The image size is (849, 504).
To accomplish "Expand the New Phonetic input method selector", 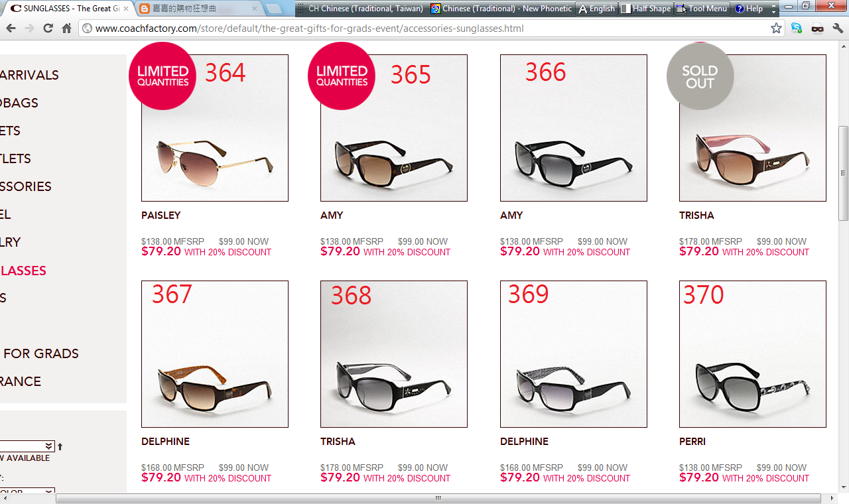I will (x=501, y=9).
